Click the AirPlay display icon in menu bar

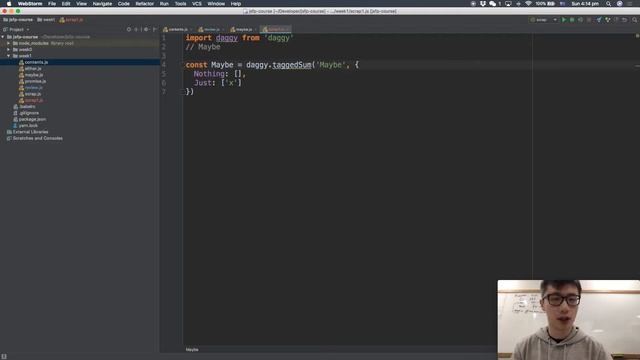[508, 4]
